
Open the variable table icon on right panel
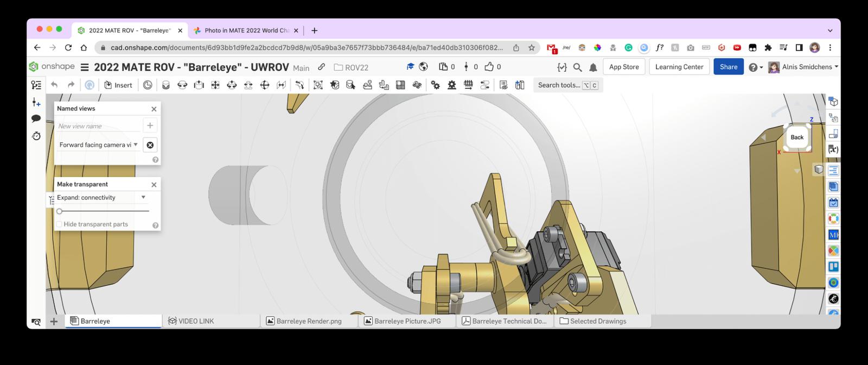(x=833, y=149)
